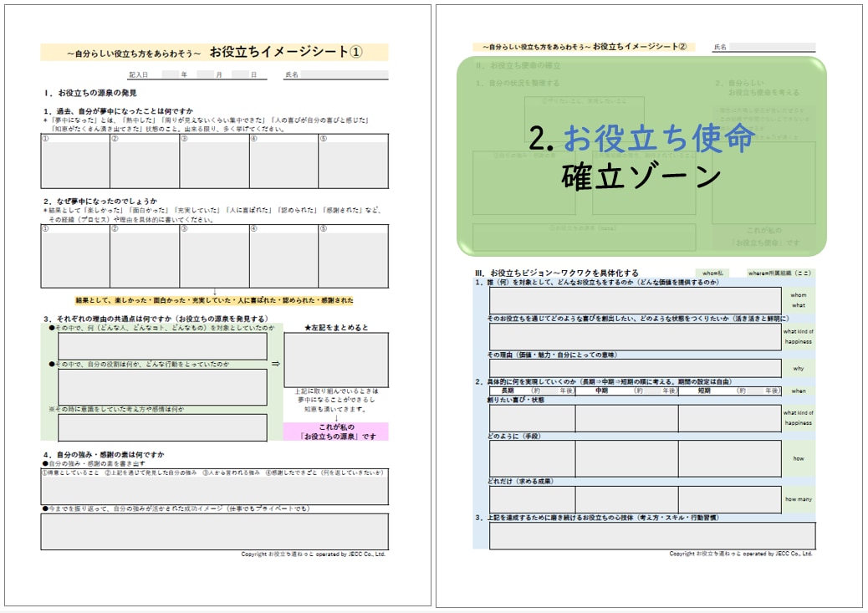The image size is (868, 613).
Task: Select box ① under question 1 過去、自分が夢中になったこと
Action: tap(75, 161)
